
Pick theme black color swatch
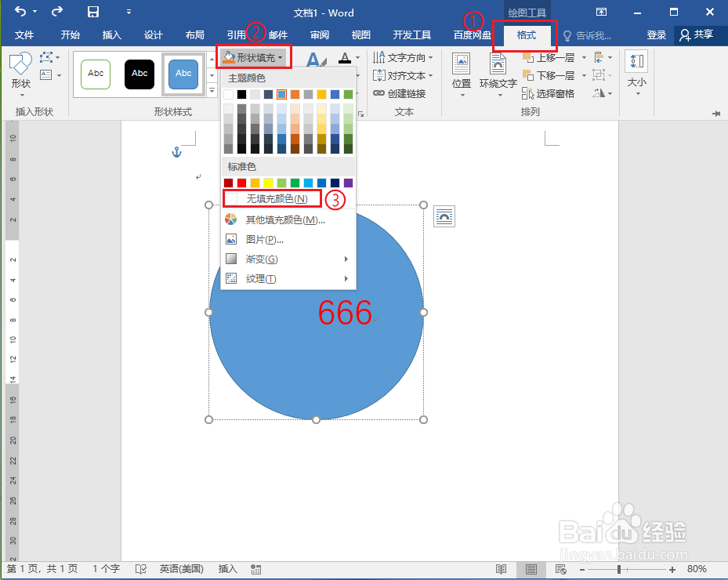pos(242,94)
